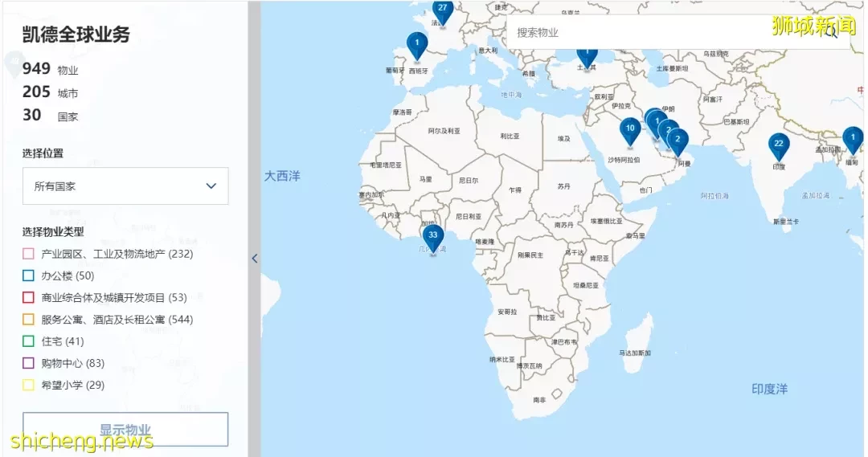Click the 30 国家 count text

coord(51,116)
